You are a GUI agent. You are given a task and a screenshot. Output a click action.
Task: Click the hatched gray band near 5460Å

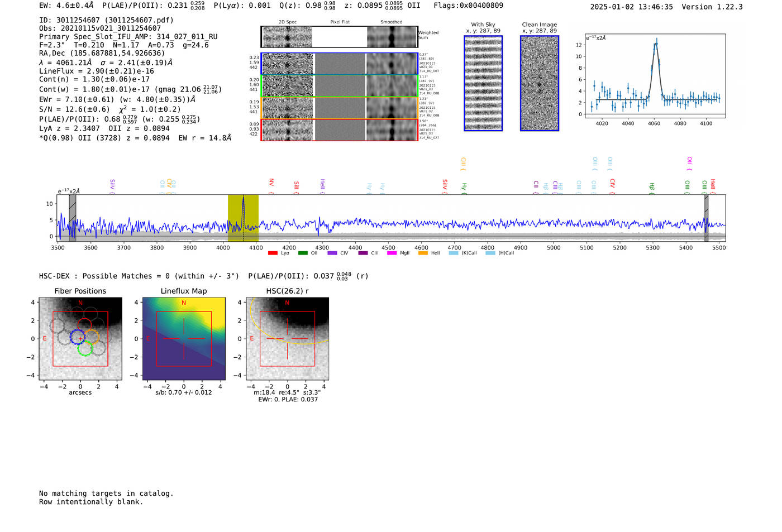pyautogui.click(x=706, y=218)
